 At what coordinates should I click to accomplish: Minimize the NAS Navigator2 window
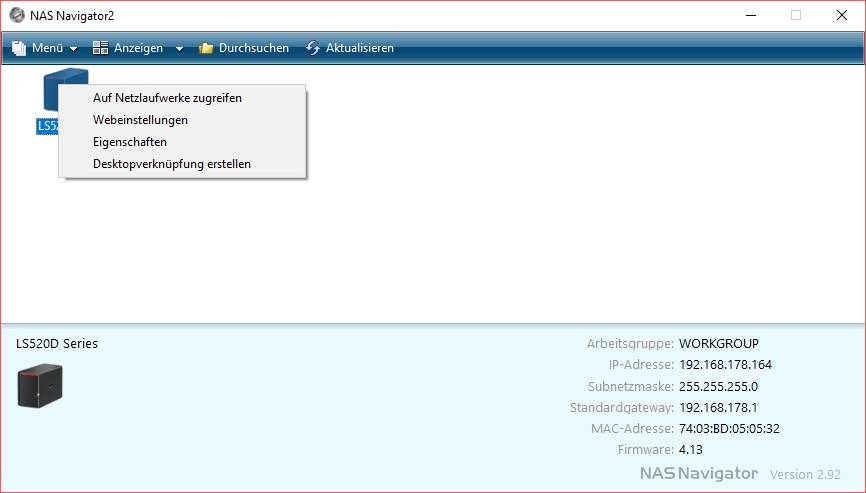(751, 15)
